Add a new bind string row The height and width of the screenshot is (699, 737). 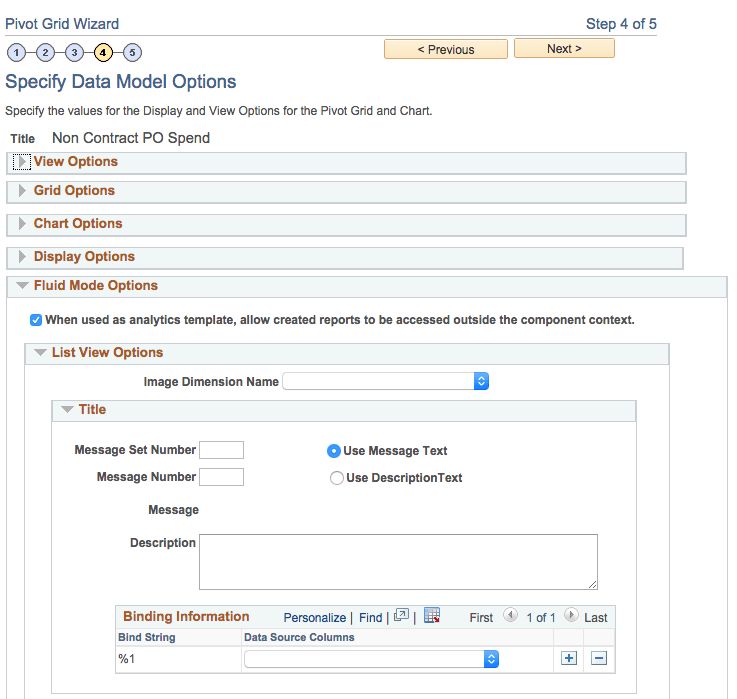[x=569, y=658]
